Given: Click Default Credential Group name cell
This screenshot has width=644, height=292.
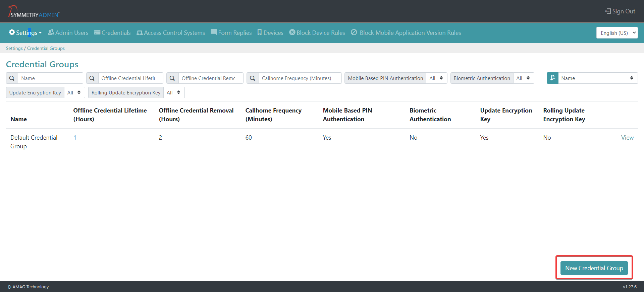Looking at the screenshot, I should [34, 142].
